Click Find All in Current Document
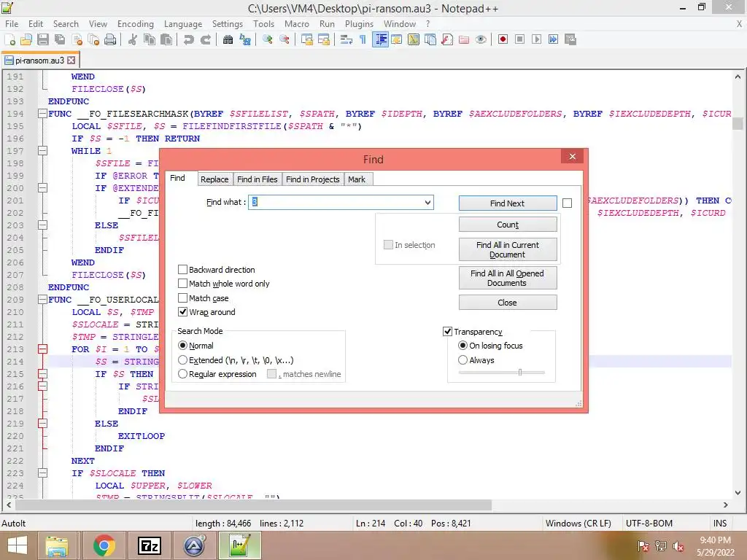Screen dimensions: 747x560 (x=508, y=249)
